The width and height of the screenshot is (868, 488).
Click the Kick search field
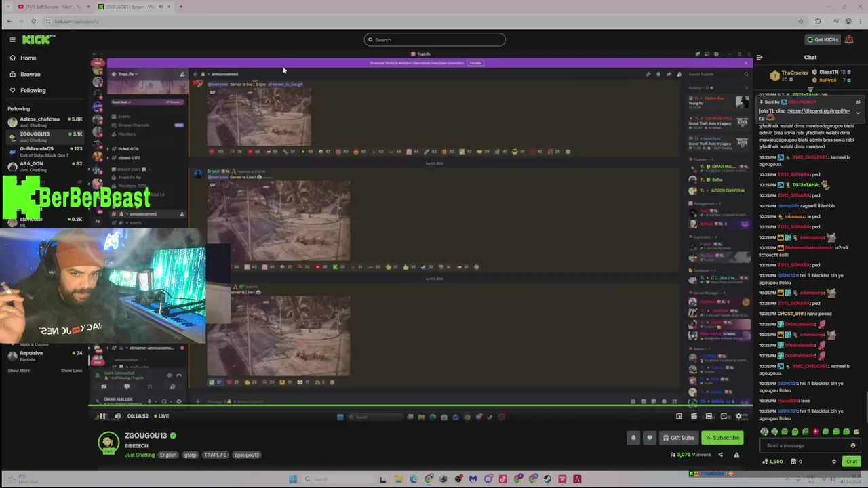click(x=435, y=39)
